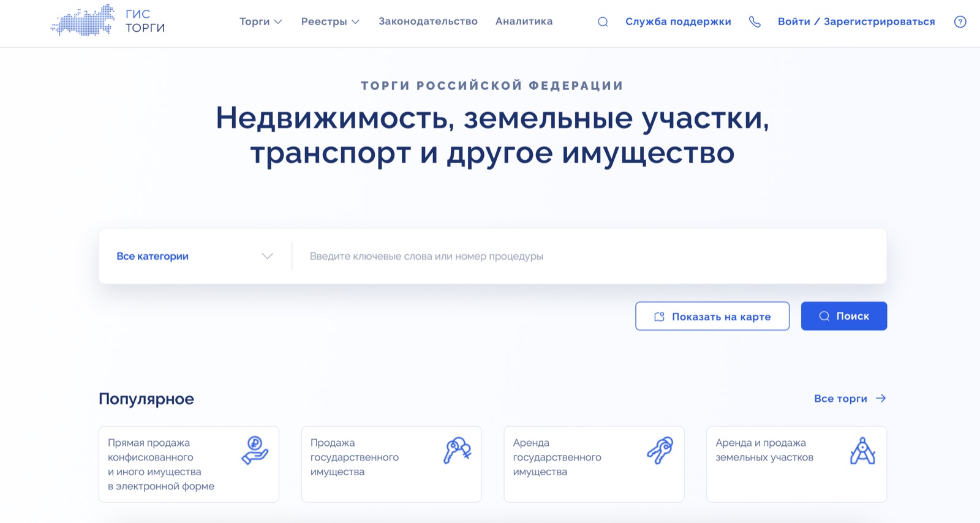This screenshot has width=980, height=523.
Task: Expand the Торги menu
Action: pos(260,21)
